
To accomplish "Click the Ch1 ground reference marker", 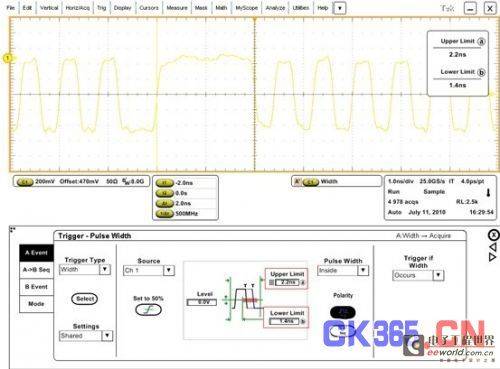I will 7,58.
